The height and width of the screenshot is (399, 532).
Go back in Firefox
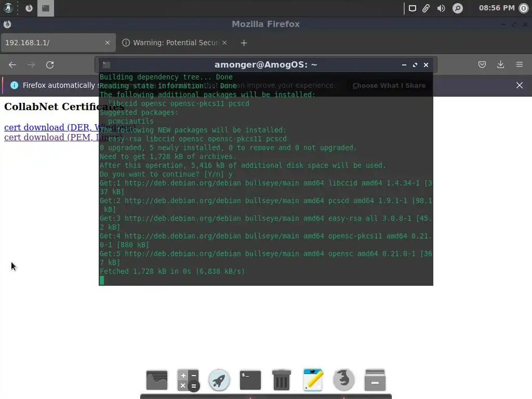point(12,65)
